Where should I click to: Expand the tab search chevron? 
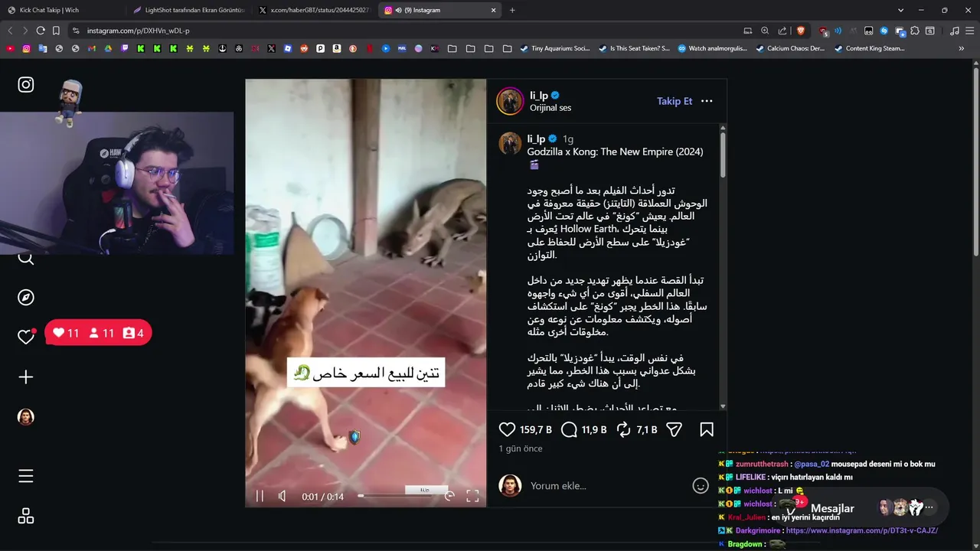click(x=901, y=10)
